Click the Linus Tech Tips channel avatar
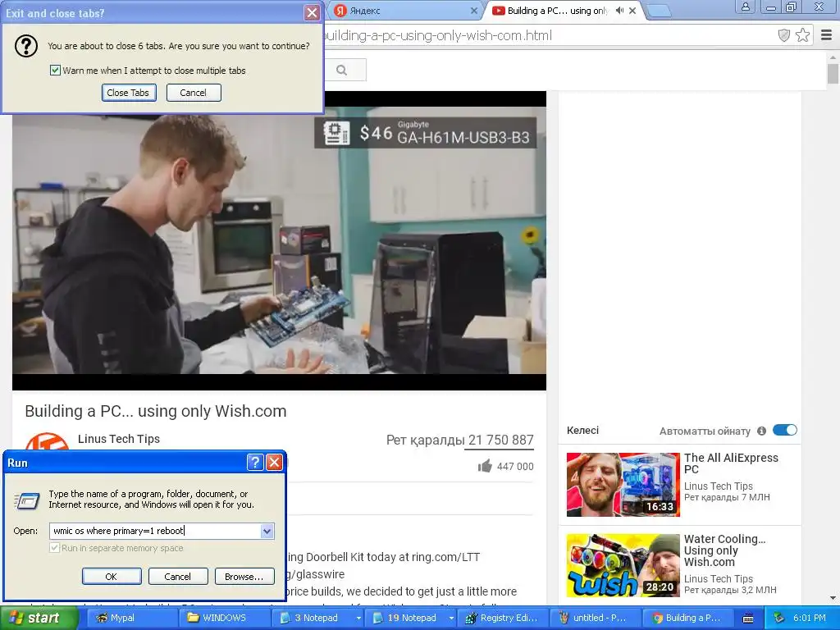The height and width of the screenshot is (630, 840). click(x=47, y=444)
